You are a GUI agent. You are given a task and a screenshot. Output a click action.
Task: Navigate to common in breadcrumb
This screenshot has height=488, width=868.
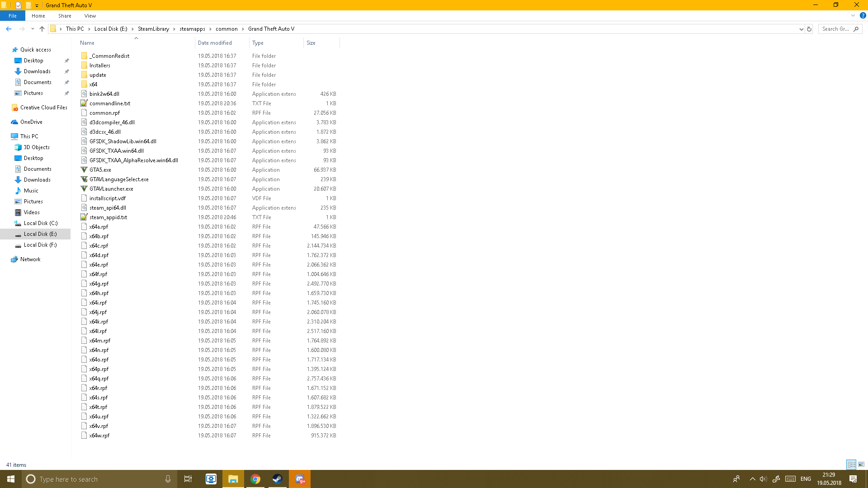coord(226,29)
